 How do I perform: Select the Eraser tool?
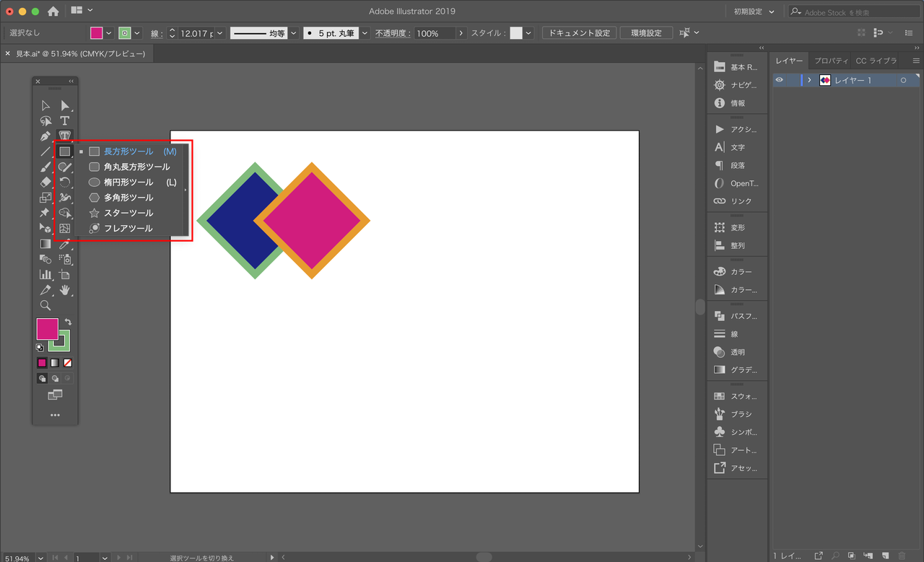click(x=45, y=182)
